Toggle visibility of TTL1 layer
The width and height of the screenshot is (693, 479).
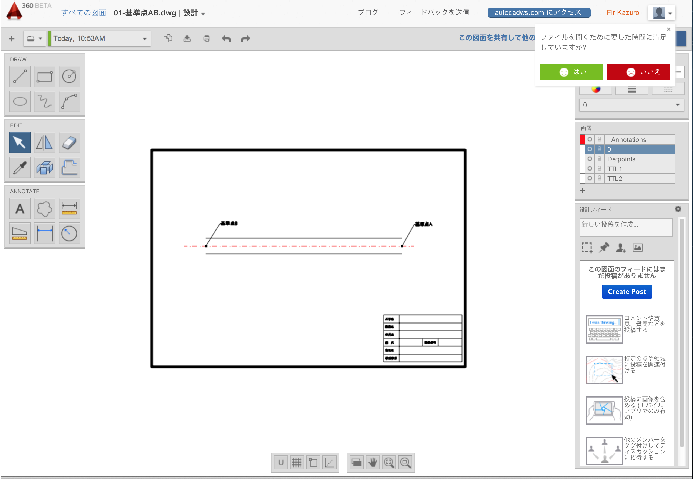(x=590, y=169)
